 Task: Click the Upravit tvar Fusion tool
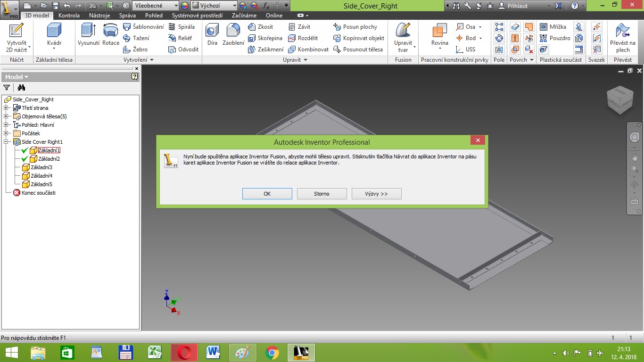point(403,38)
